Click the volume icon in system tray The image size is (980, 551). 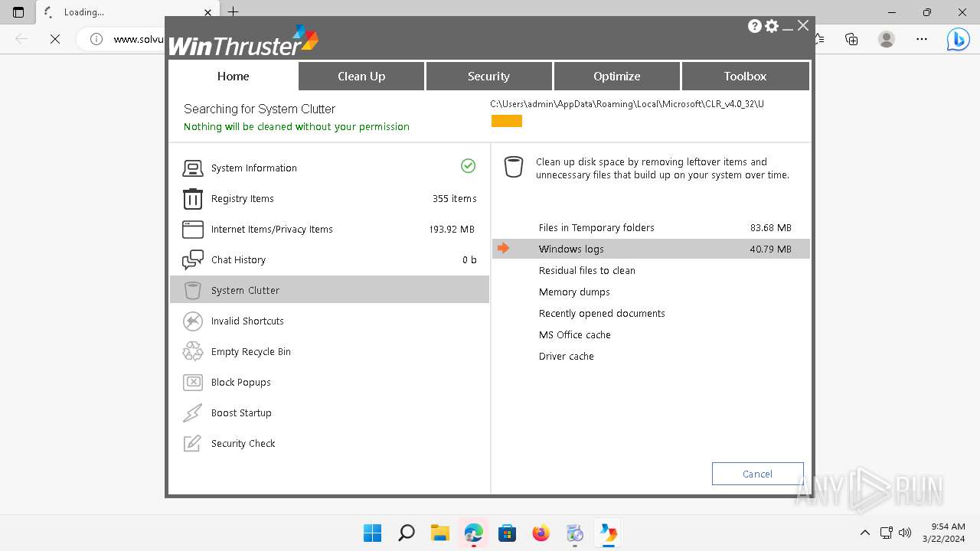pos(905,533)
